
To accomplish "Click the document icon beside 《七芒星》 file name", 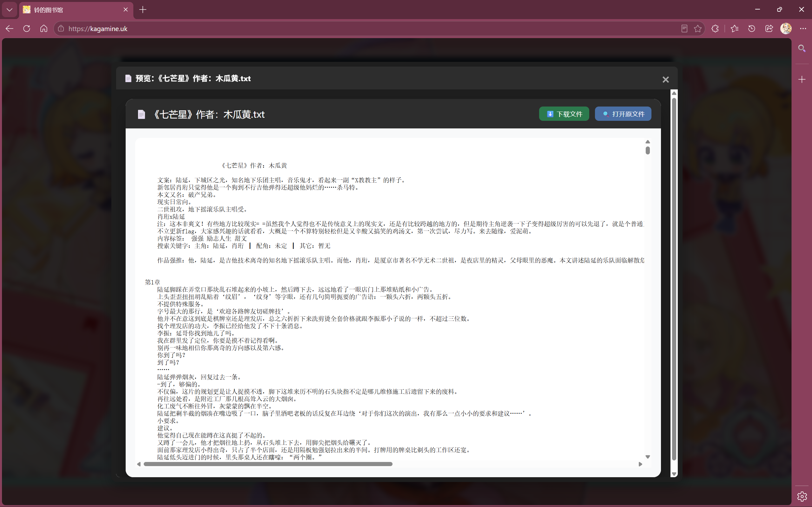I will pos(141,115).
